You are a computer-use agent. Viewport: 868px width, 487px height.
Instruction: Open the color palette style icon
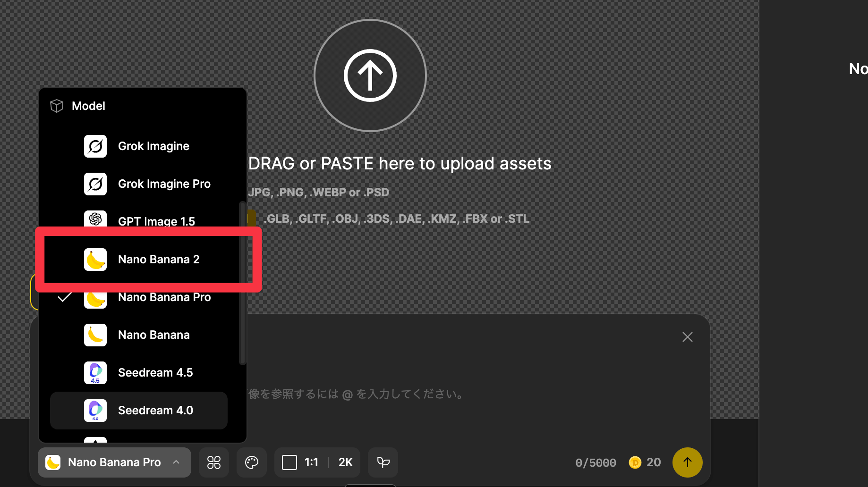click(x=252, y=462)
